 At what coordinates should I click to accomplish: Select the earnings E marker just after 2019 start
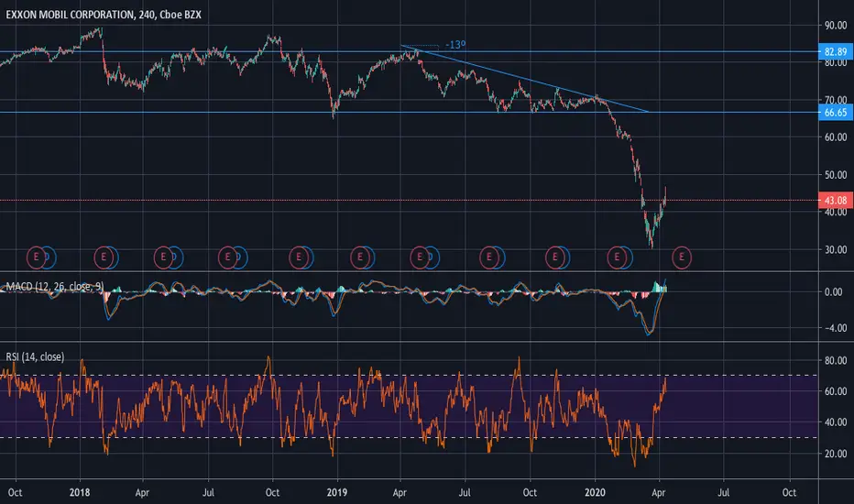[x=359, y=257]
